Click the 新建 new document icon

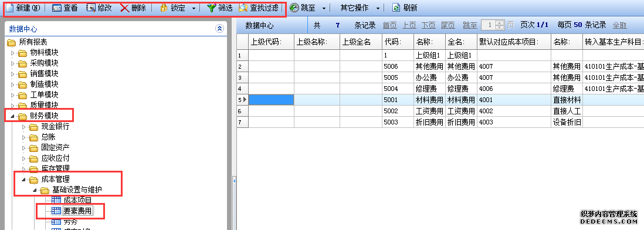10,8
